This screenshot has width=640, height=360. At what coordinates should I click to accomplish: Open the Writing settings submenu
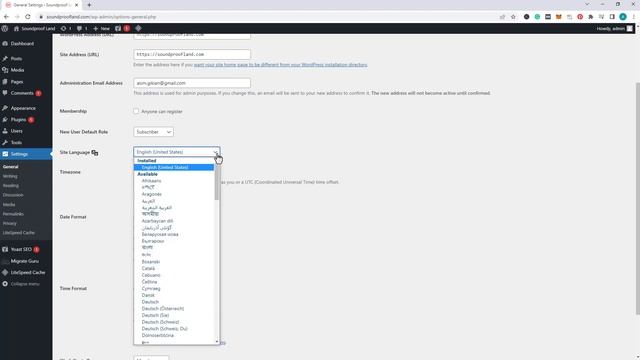[10, 176]
